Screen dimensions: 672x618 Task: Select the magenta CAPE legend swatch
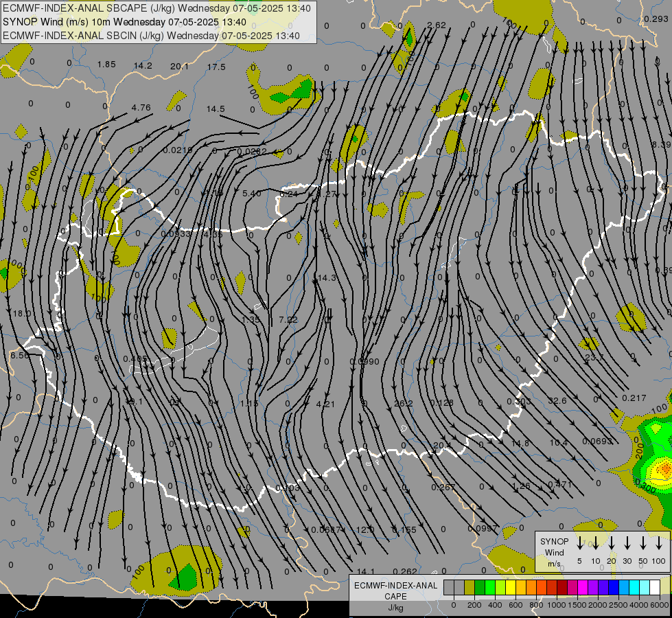583,588
